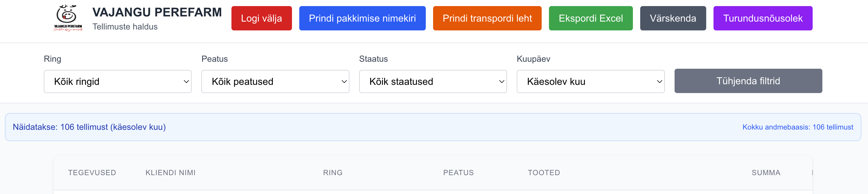Click the orange Prindi transpordi leht button

[x=487, y=19]
